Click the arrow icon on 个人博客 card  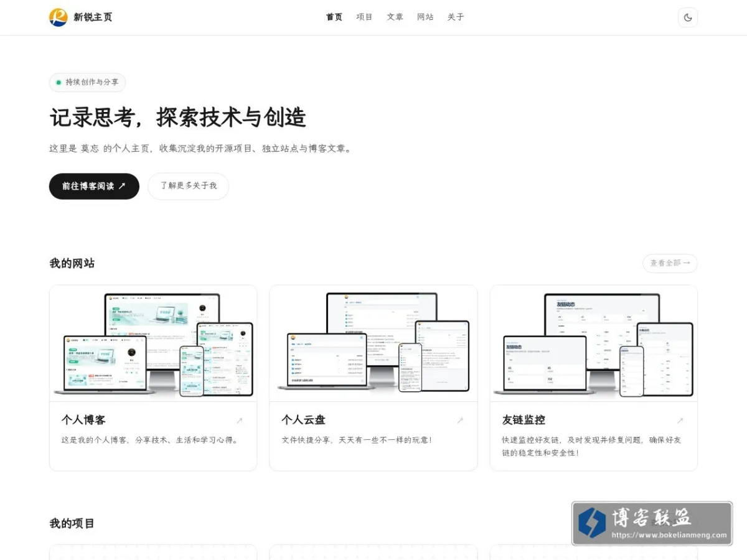[x=240, y=421]
